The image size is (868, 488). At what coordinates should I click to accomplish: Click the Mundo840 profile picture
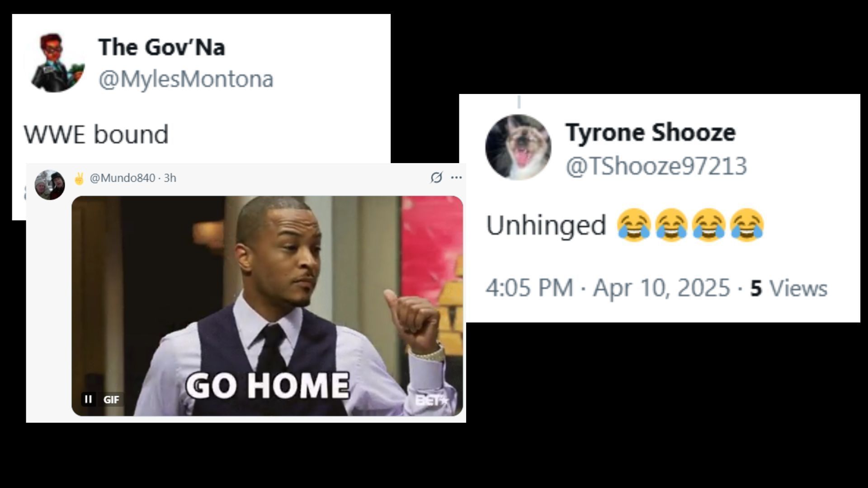50,185
